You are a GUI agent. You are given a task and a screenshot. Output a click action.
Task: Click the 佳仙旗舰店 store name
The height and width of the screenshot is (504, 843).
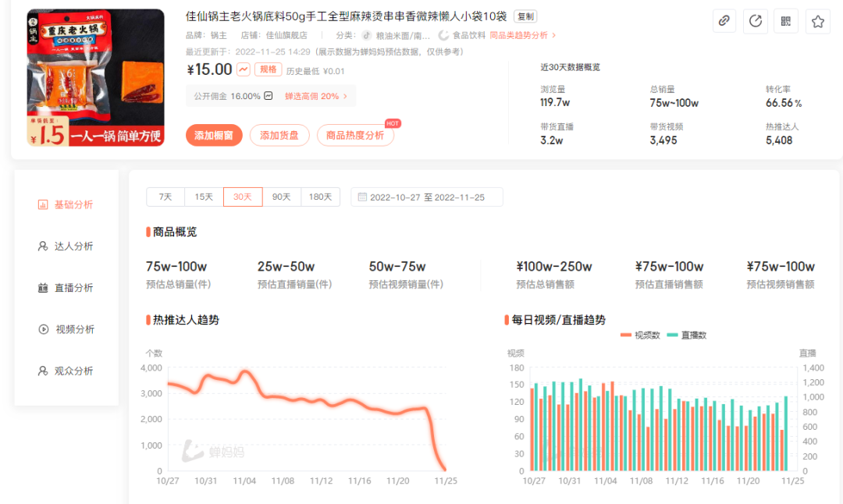[286, 35]
